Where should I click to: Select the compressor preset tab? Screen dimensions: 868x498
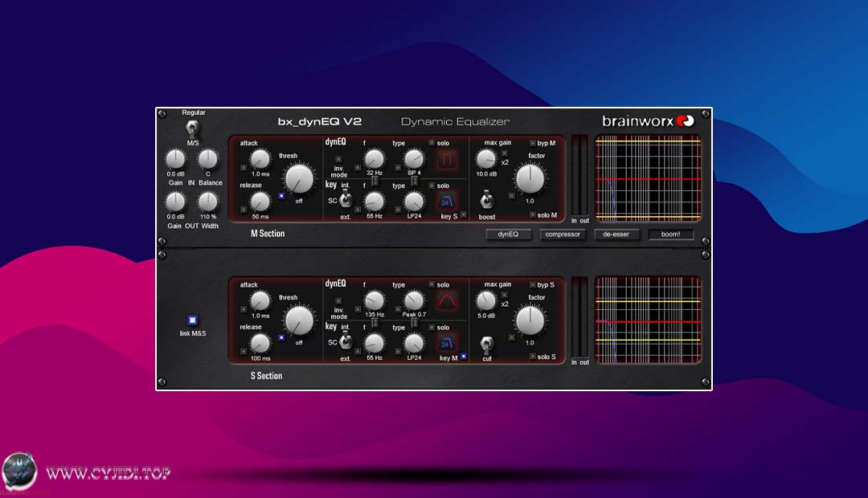click(x=563, y=234)
